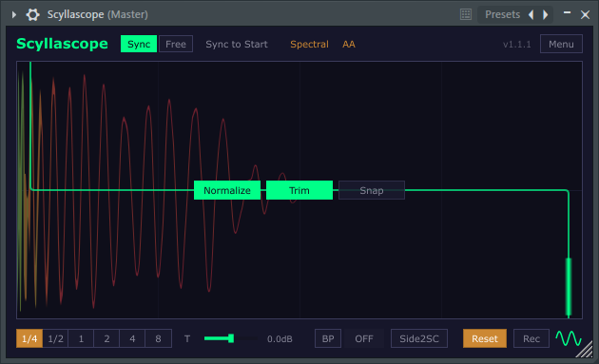Toggle Sync to Start option
The image size is (599, 364).
[x=237, y=45]
